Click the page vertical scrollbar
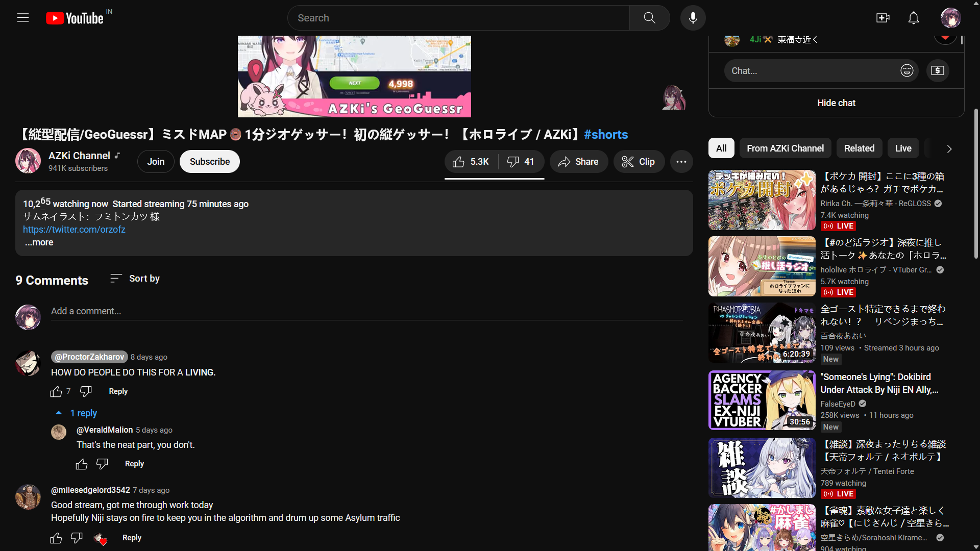The height and width of the screenshot is (551, 980). (x=976, y=184)
